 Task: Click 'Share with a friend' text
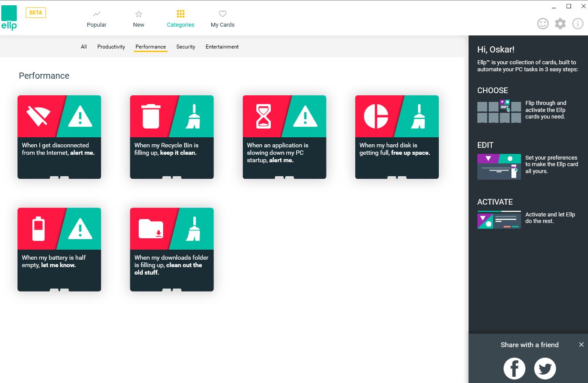point(530,345)
